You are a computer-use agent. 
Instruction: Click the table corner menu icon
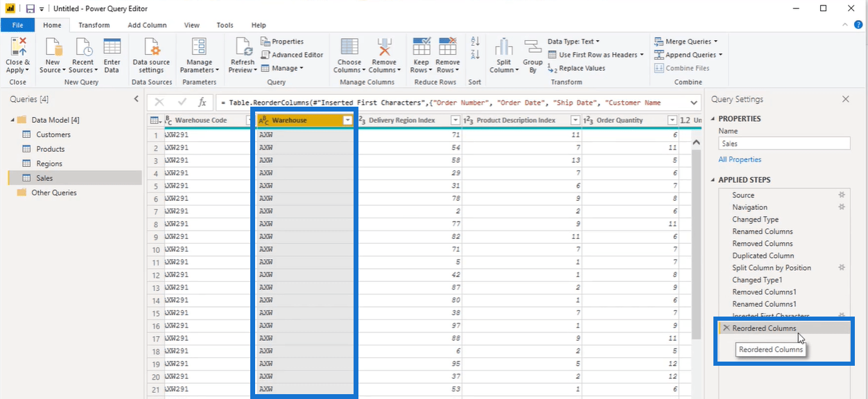156,120
